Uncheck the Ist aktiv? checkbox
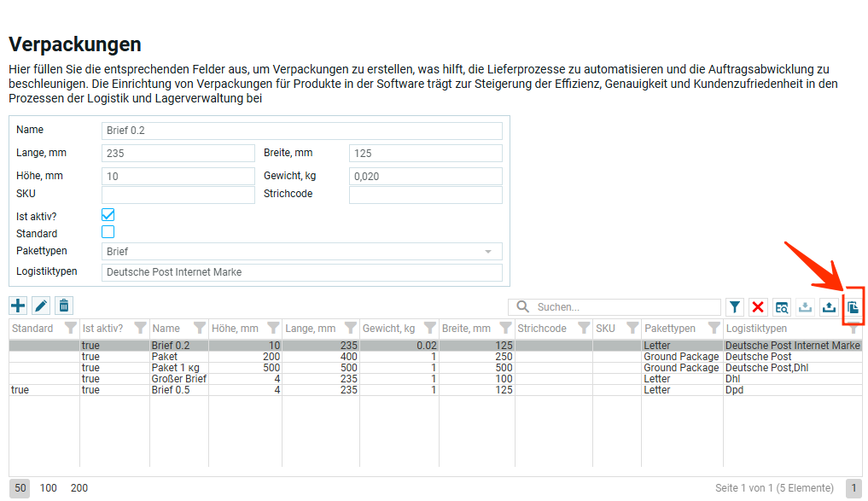Image resolution: width=868 pixels, height=501 pixels. [108, 215]
